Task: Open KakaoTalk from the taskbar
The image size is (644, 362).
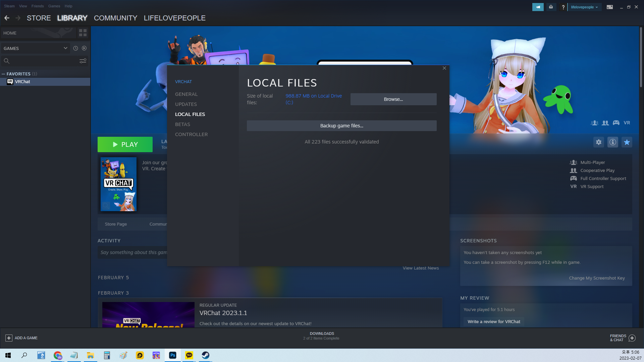Action: pyautogui.click(x=189, y=355)
